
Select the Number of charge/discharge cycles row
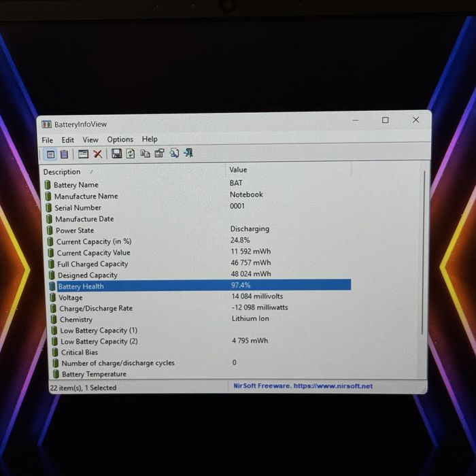202,363
